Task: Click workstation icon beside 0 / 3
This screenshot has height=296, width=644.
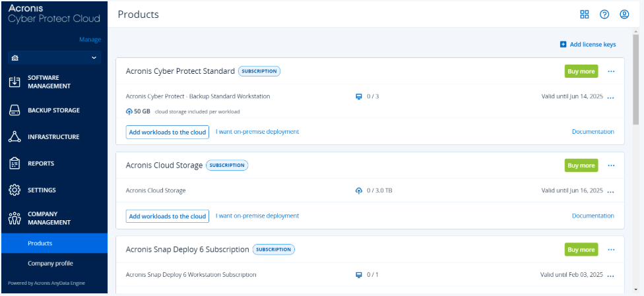Action: [x=358, y=96]
